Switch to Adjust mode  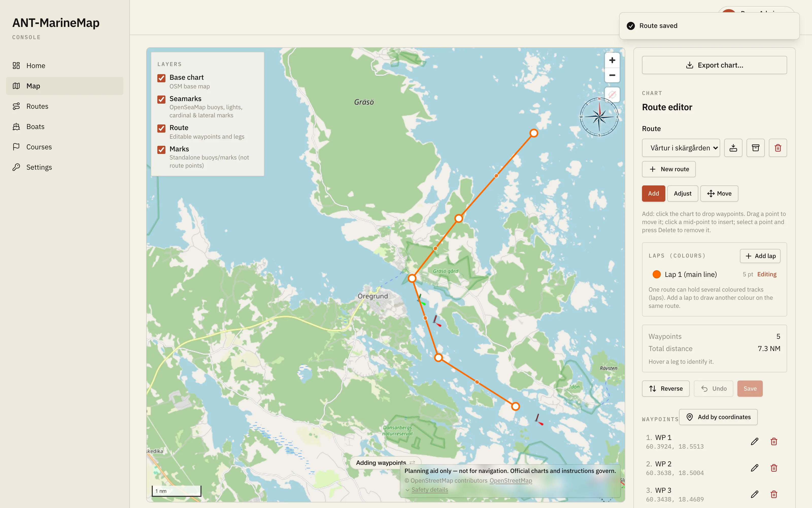683,194
